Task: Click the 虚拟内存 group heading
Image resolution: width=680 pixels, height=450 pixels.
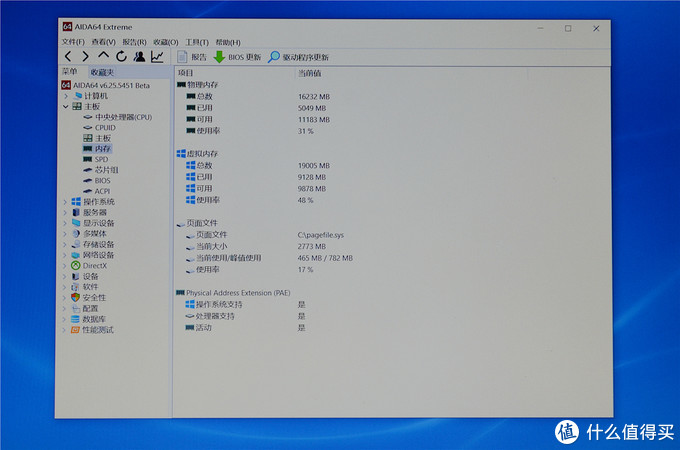Action: coord(202,153)
